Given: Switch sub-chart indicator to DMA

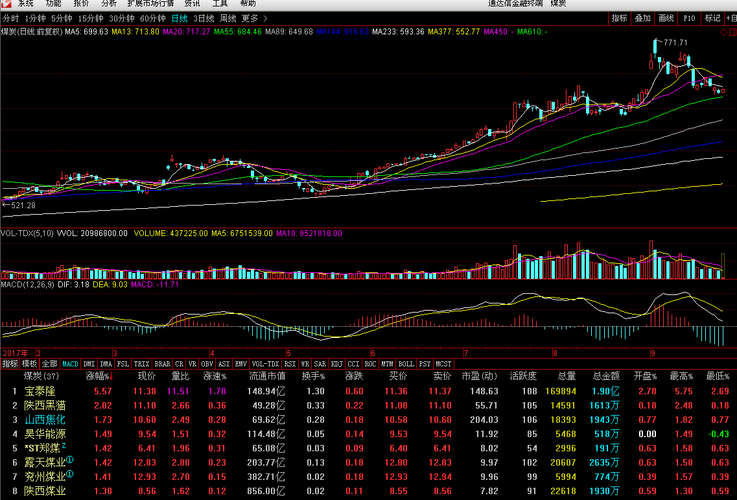Looking at the screenshot, I should [x=106, y=364].
